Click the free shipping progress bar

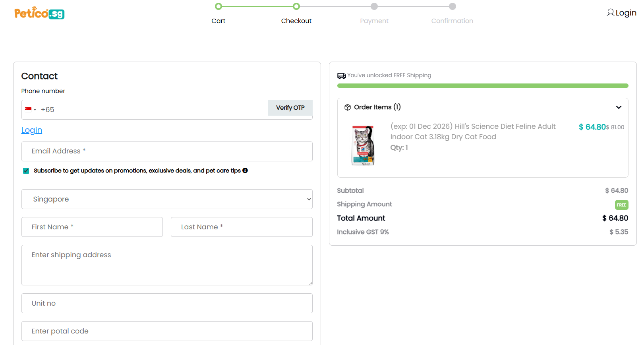482,85
